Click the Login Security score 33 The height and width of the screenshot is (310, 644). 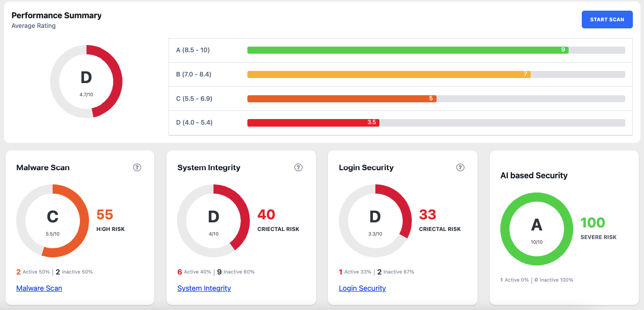click(427, 215)
